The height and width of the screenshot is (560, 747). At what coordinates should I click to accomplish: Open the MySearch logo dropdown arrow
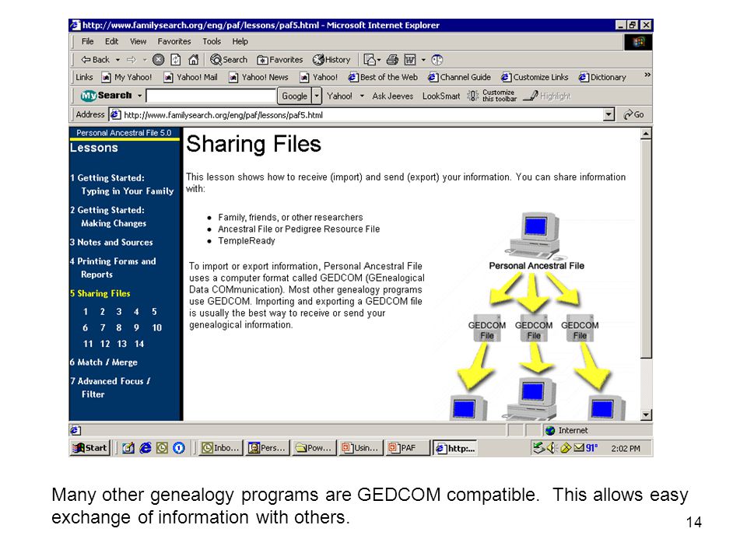pos(139,96)
